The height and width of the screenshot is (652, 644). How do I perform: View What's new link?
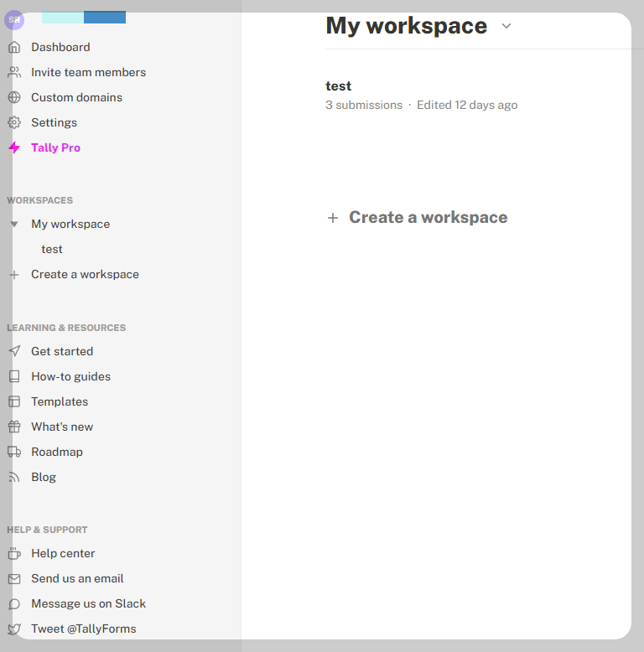[x=62, y=427]
